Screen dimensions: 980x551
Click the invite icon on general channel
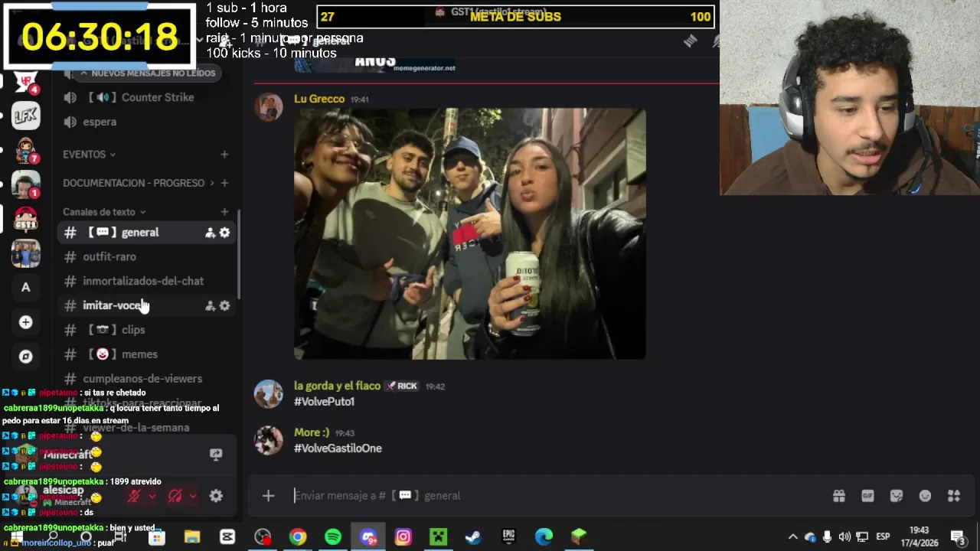tap(210, 233)
